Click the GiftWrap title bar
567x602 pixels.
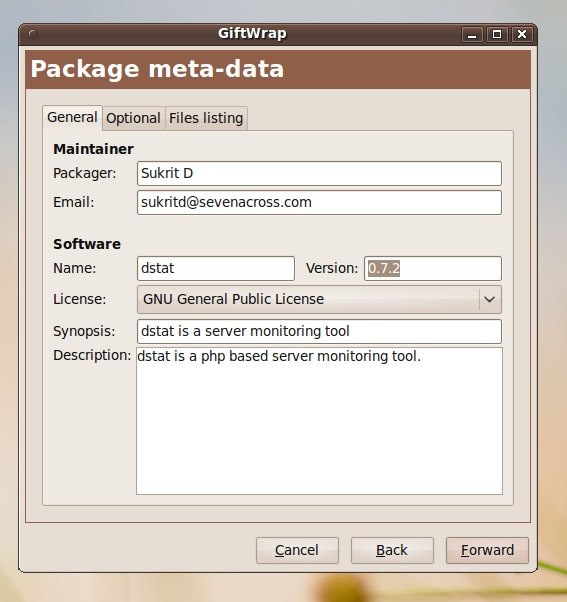[252, 34]
